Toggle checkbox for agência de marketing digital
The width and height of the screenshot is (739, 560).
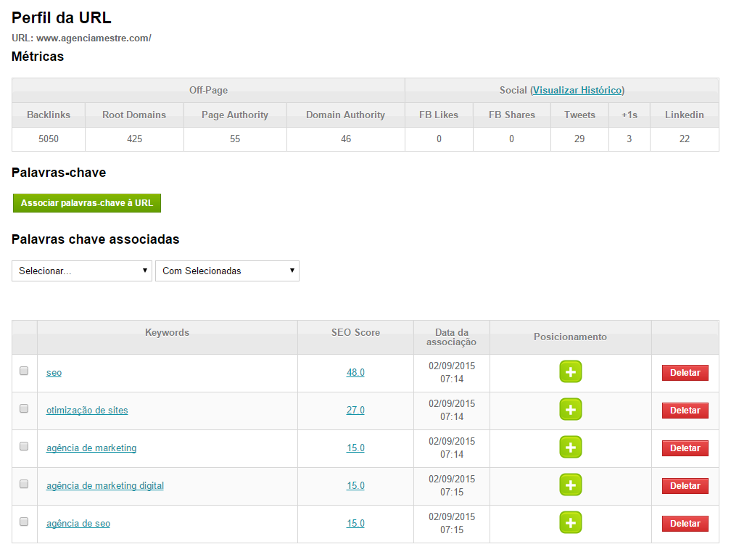pyautogui.click(x=24, y=484)
